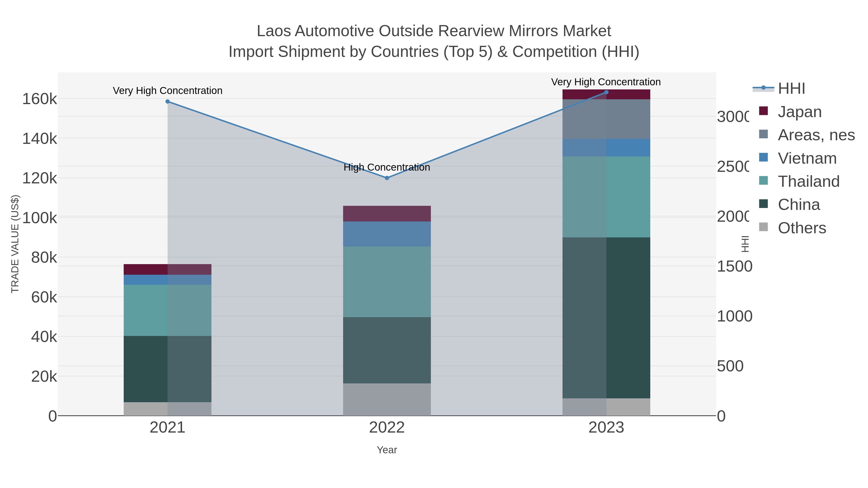Click the Others segment of the 2022 bar

pyautogui.click(x=387, y=399)
